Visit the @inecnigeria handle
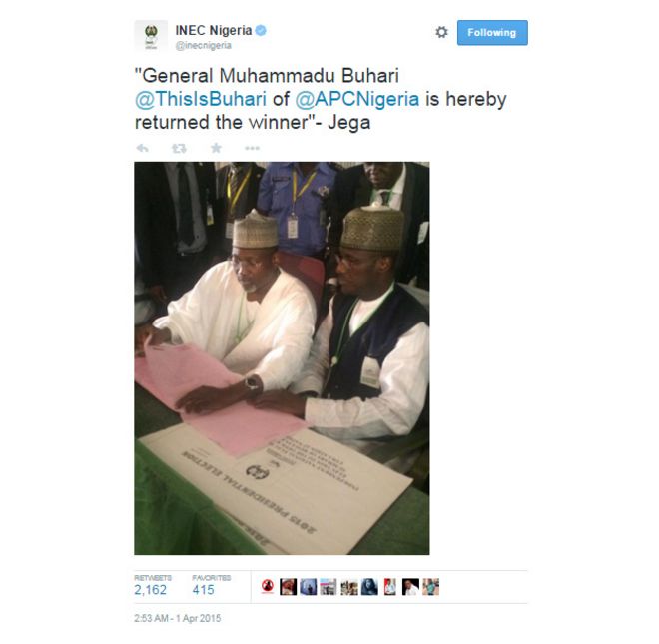This screenshot has height=644, width=659. [x=203, y=45]
